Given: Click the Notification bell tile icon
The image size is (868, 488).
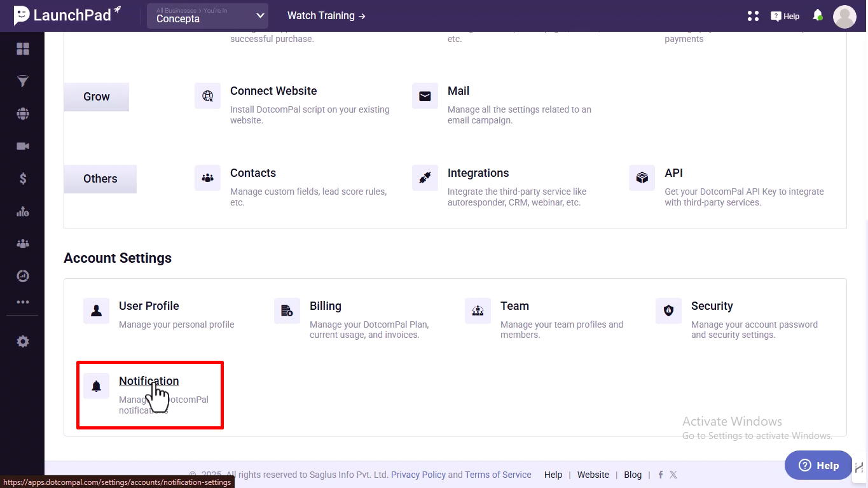Looking at the screenshot, I should point(96,386).
